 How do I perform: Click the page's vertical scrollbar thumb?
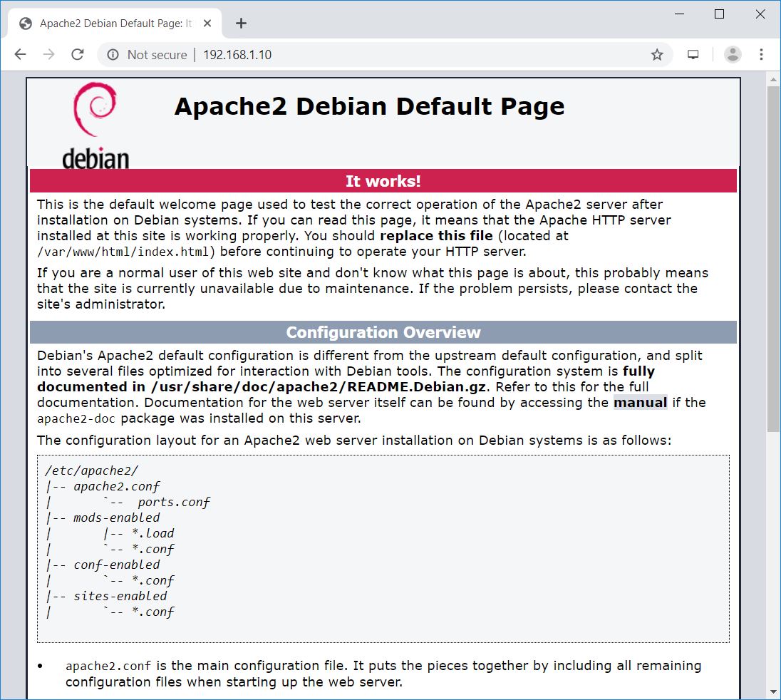tap(773, 259)
